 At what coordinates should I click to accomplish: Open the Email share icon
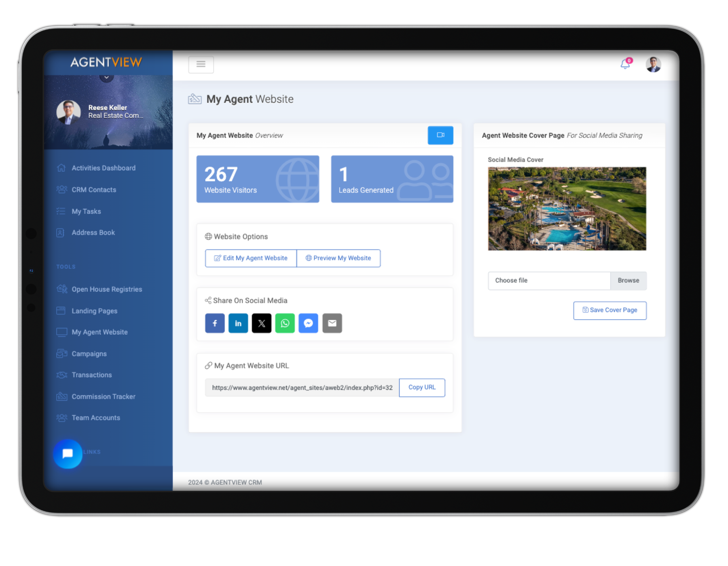(x=332, y=323)
